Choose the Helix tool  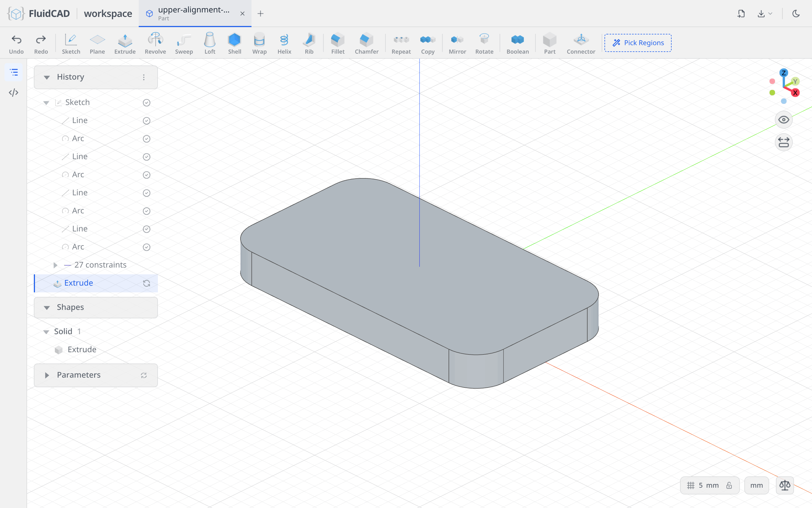coord(284,43)
